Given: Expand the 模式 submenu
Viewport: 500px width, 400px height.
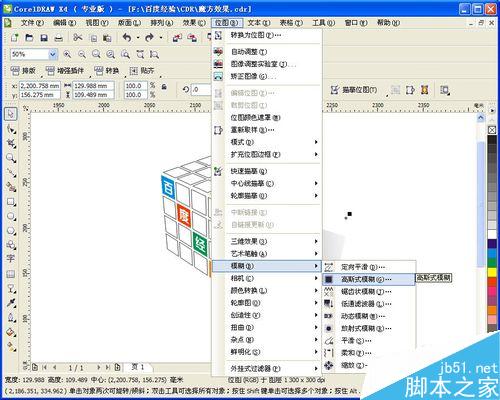Looking at the screenshot, I should pos(267,142).
